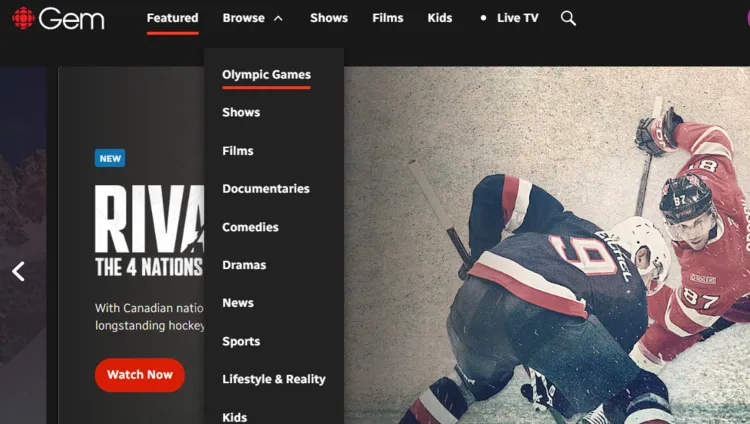Click the 'With Canadian natio' description text
This screenshot has height=424, width=750.
(149, 308)
